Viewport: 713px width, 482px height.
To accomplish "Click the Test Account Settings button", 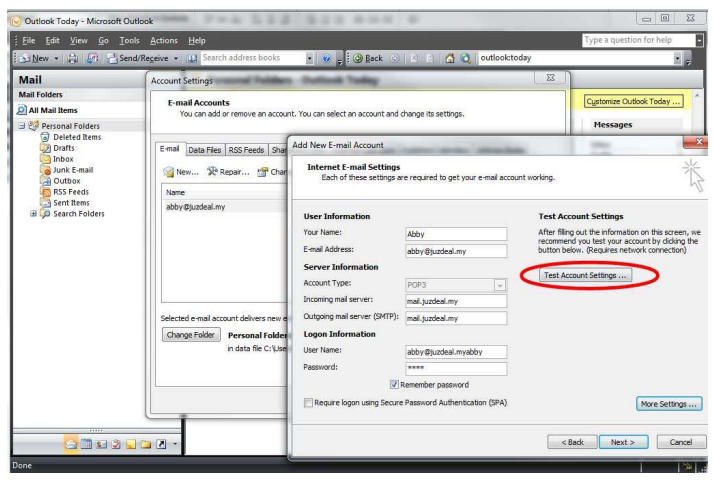I will pyautogui.click(x=585, y=275).
